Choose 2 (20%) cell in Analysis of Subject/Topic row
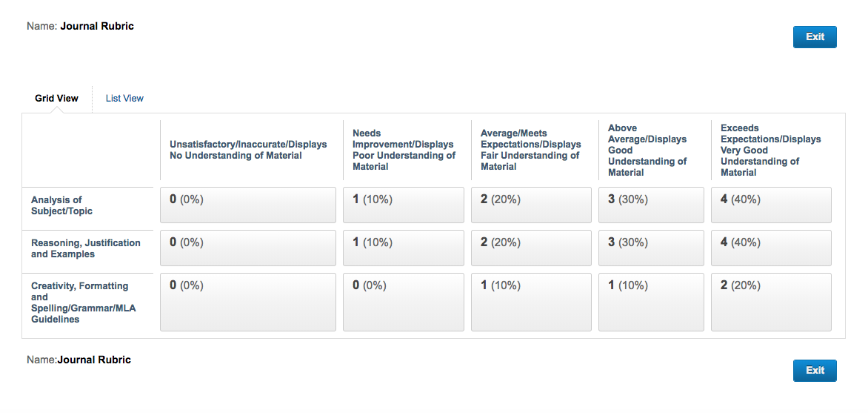This screenshot has height=413, width=868. (532, 205)
